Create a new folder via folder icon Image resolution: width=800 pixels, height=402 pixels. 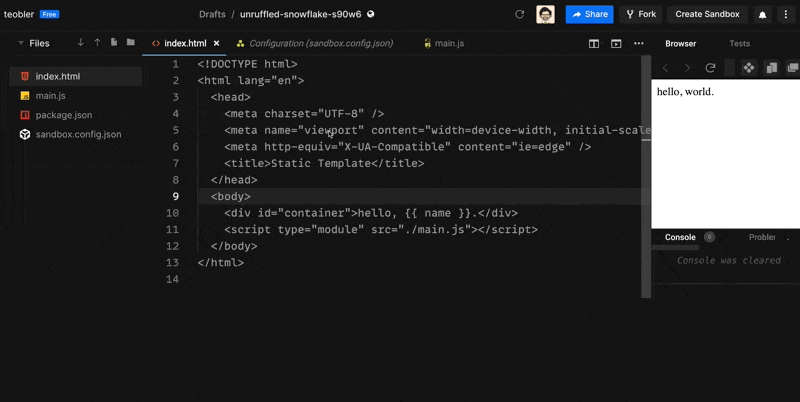coord(131,42)
